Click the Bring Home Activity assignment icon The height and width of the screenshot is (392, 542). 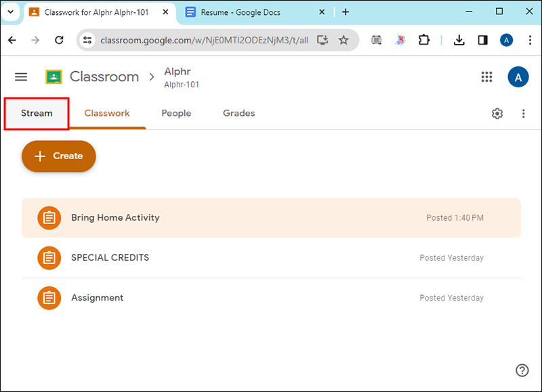pos(49,218)
